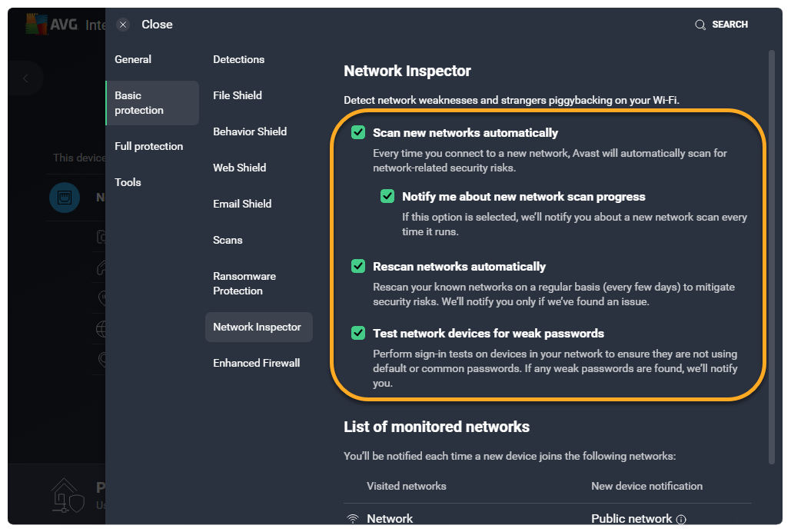The image size is (791, 532).
Task: Open File Shield settings
Action: [238, 95]
